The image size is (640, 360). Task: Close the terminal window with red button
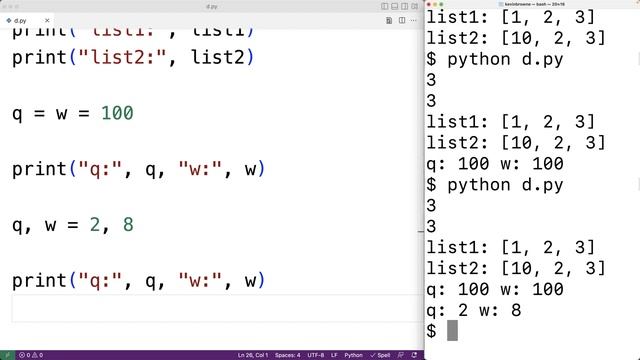pyautogui.click(x=429, y=4)
